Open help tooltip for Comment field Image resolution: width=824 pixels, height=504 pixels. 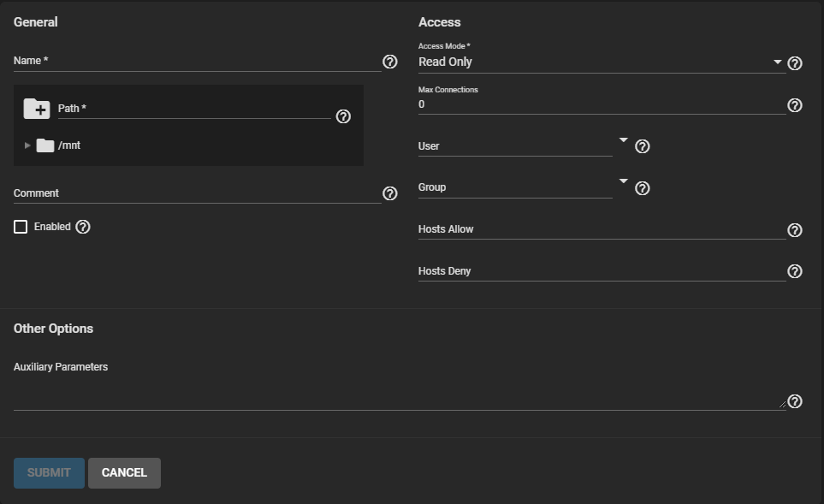(x=390, y=193)
